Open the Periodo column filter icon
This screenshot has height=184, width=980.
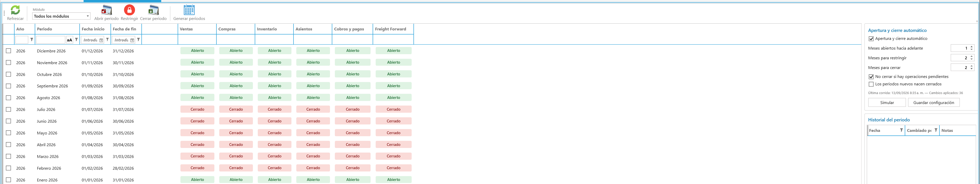point(77,40)
